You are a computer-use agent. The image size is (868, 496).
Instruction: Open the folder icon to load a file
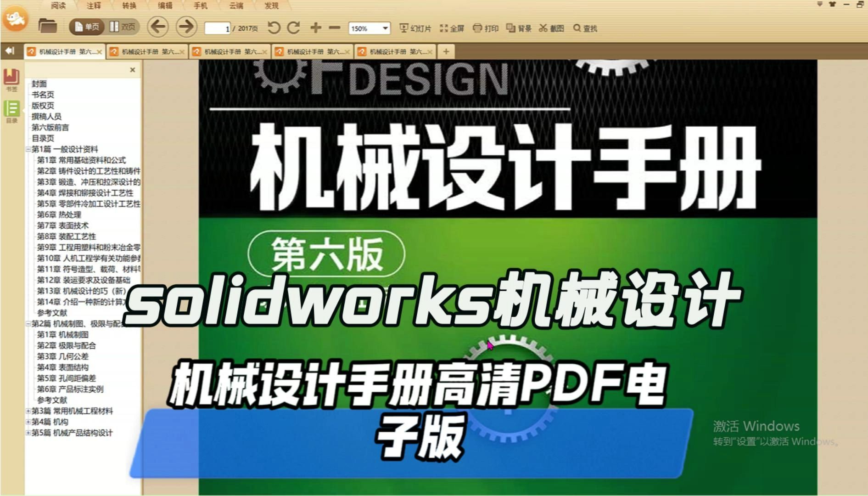pyautogui.click(x=47, y=26)
